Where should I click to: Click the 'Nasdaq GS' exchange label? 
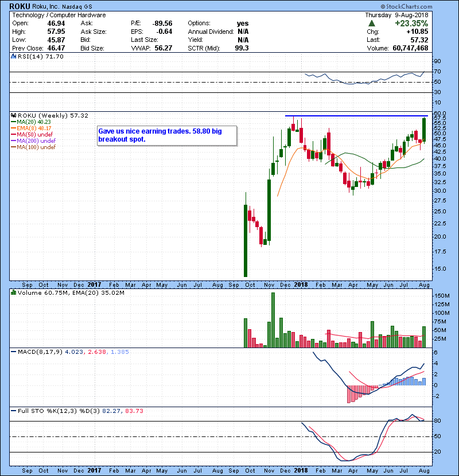coord(77,7)
